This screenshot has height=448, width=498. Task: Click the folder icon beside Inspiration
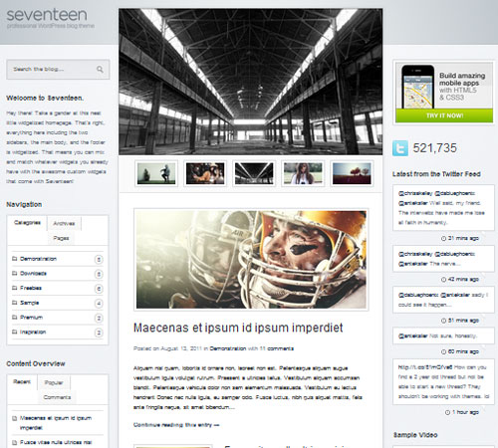[x=15, y=332]
